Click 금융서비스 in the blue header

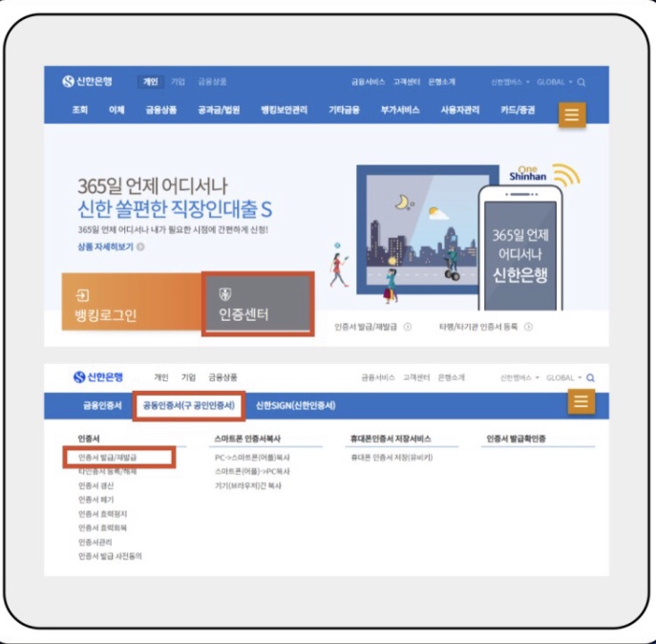click(368, 81)
